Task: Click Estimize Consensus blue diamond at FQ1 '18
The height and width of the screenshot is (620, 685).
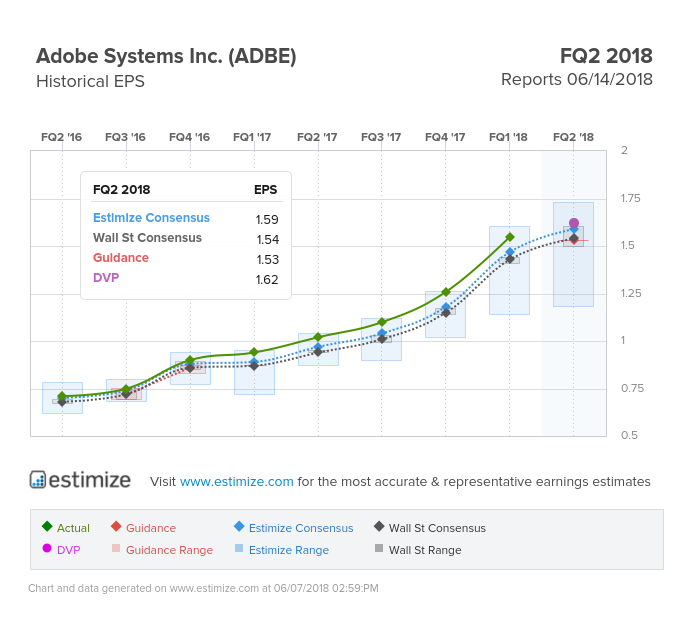Action: click(x=509, y=252)
